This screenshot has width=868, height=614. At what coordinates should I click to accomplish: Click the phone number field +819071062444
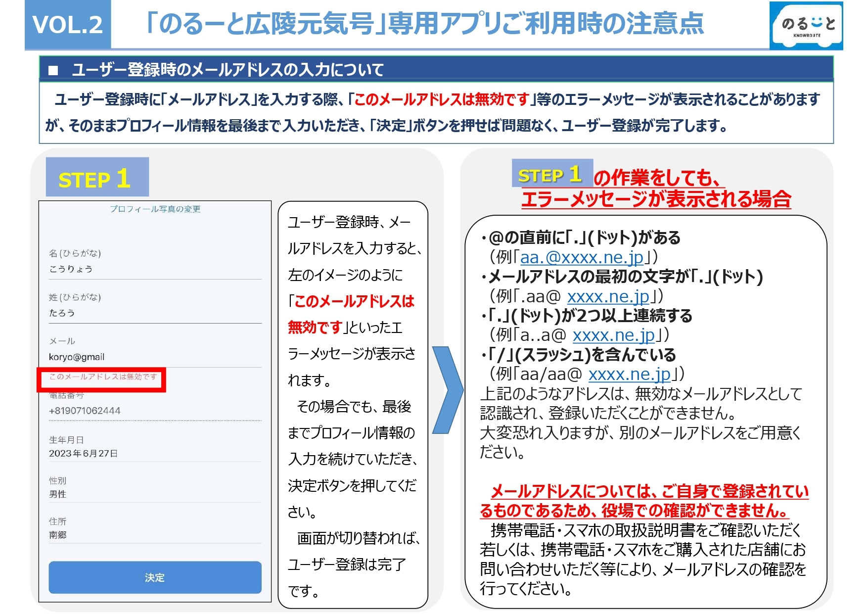[x=155, y=411]
